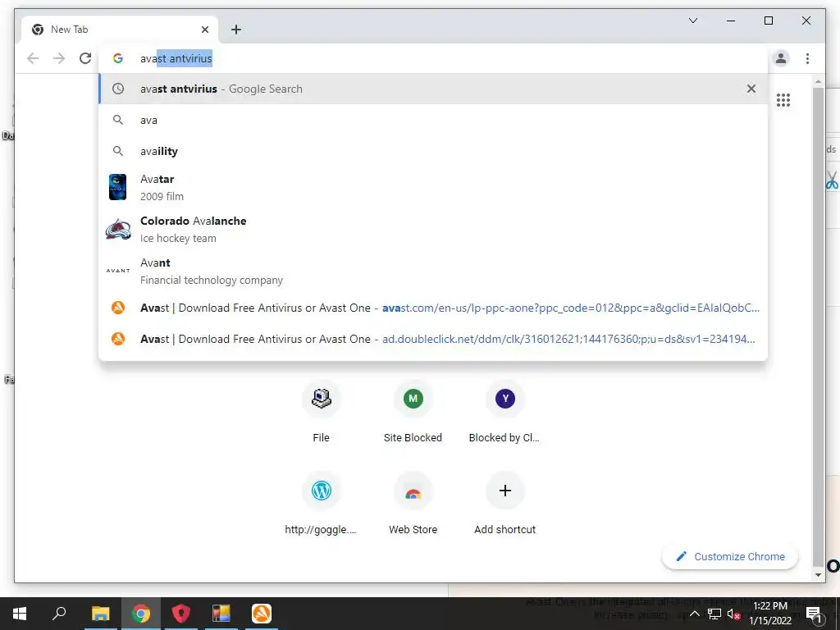Click the Add shortcut tile
840x630 pixels.
click(504, 504)
